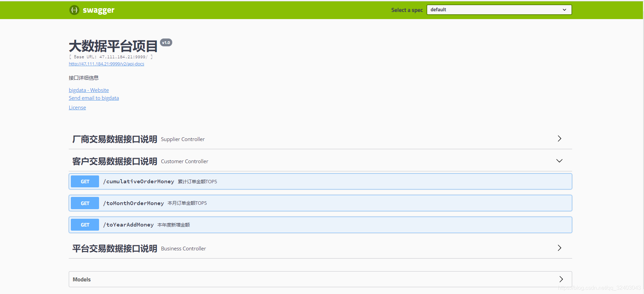Click the 客户交易数据接口说明 heading
This screenshot has width=644, height=294.
115,161
